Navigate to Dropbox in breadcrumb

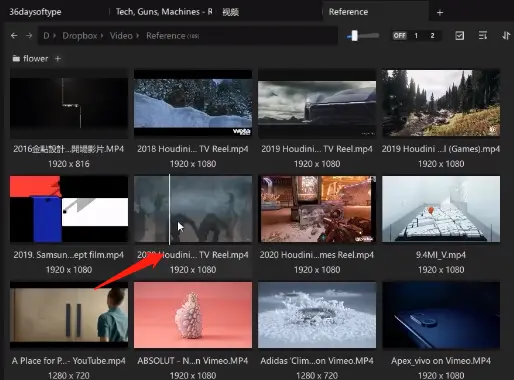pos(80,35)
